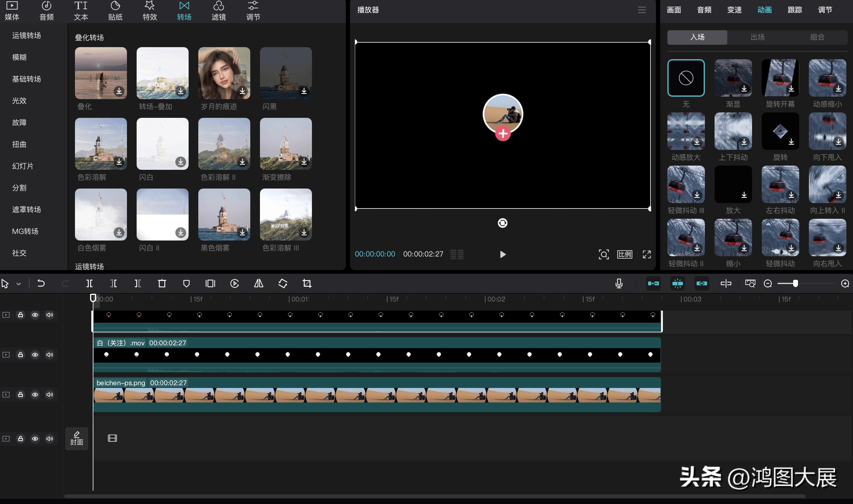Toggle linkage icon in timeline toolbar
This screenshot has height=504, width=853.
(702, 283)
